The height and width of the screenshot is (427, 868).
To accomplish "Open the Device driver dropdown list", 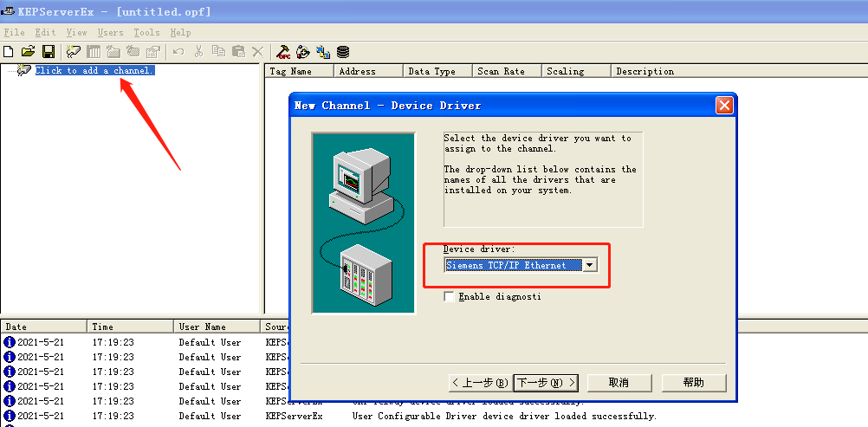I will click(x=590, y=265).
